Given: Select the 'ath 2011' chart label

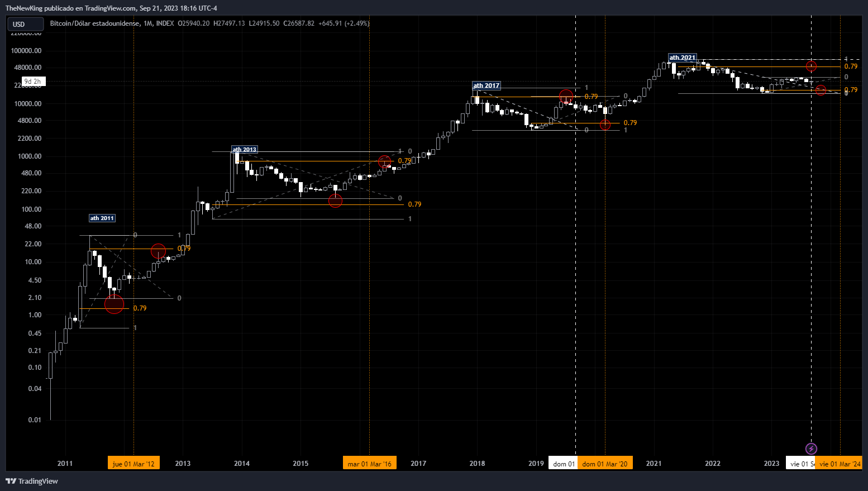Looking at the screenshot, I should point(102,218).
